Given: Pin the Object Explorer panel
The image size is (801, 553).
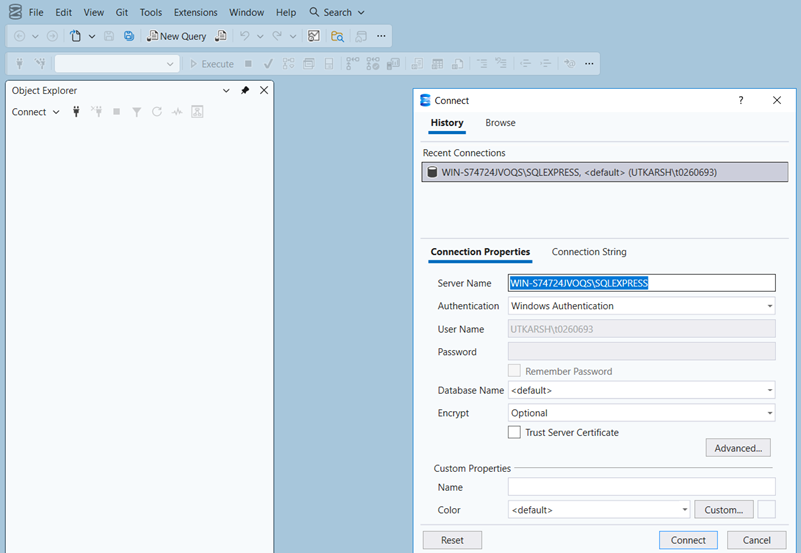Looking at the screenshot, I should tap(245, 90).
